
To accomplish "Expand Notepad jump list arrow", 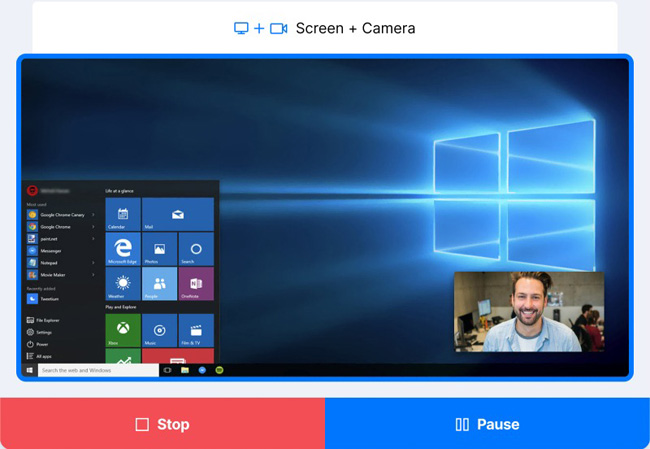I will pos(93,263).
